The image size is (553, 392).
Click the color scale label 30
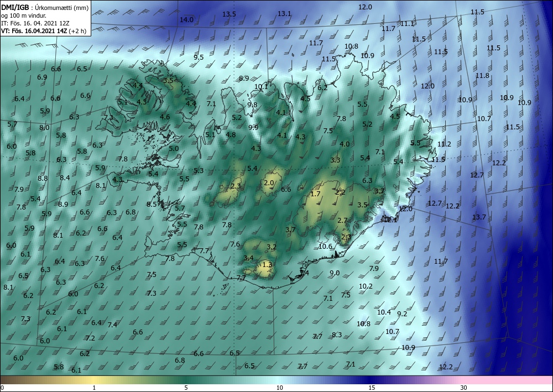[x=464, y=388]
